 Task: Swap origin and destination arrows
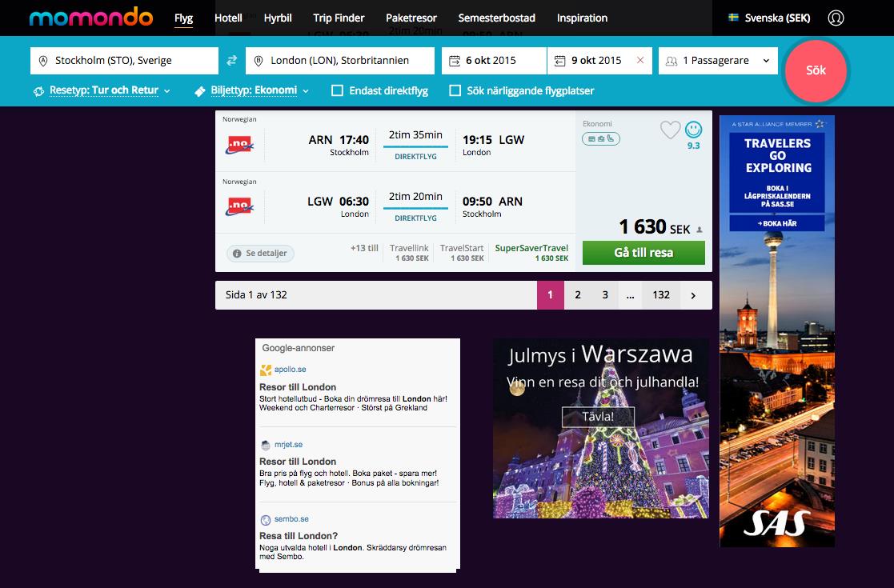[x=231, y=60]
